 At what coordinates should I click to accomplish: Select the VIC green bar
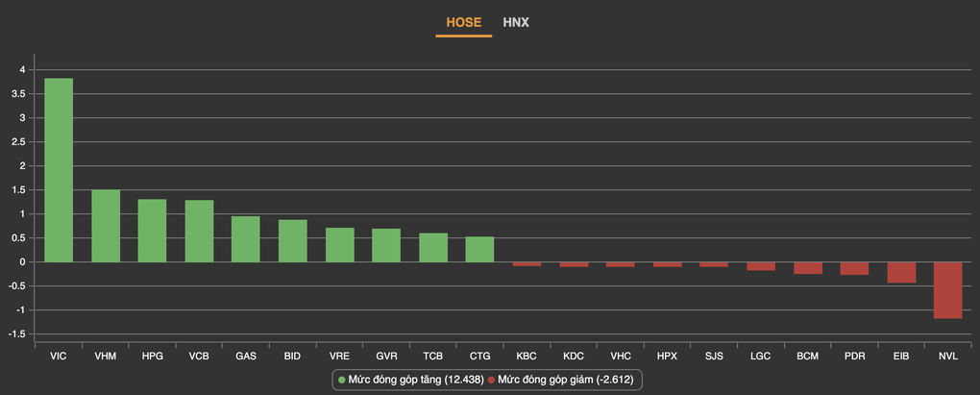pos(59,170)
